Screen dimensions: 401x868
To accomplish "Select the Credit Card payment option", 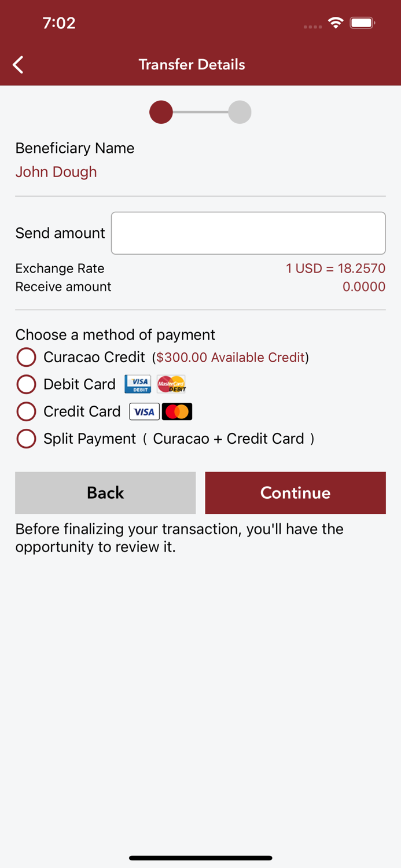I will pyautogui.click(x=26, y=411).
